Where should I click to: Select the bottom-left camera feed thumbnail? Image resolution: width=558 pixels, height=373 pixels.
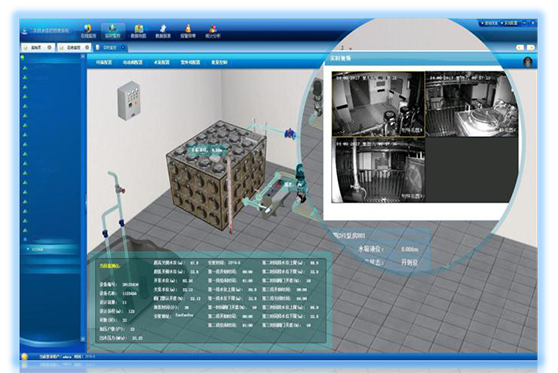(x=378, y=170)
